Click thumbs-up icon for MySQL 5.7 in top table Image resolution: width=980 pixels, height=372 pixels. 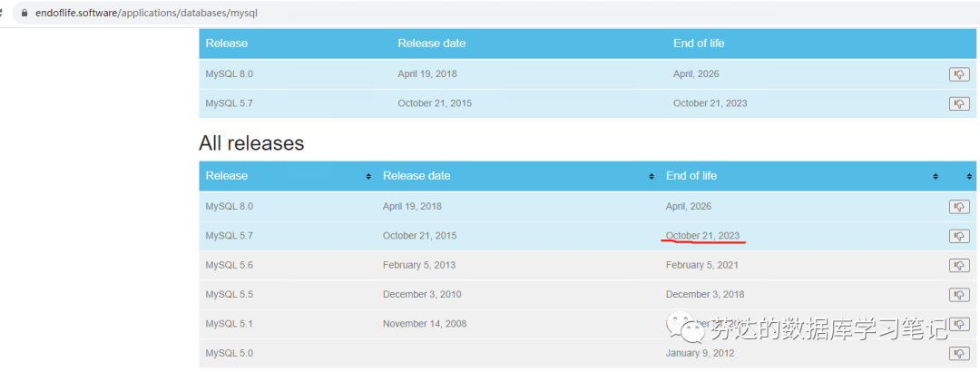pyautogui.click(x=959, y=103)
